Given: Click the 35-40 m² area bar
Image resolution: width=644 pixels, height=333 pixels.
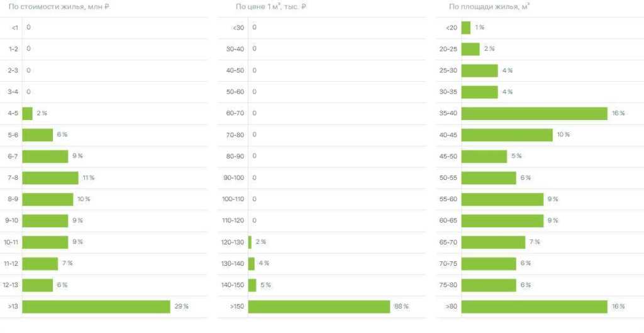Looking at the screenshot, I should pyautogui.click(x=534, y=113).
